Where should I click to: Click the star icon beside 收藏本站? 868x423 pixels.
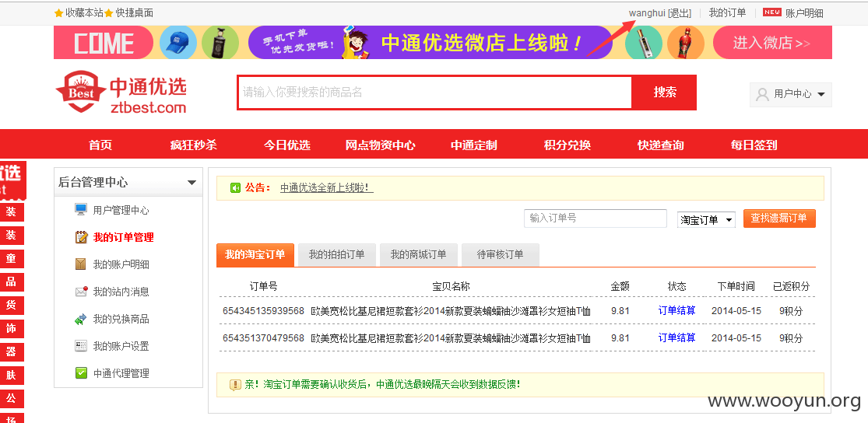(58, 12)
